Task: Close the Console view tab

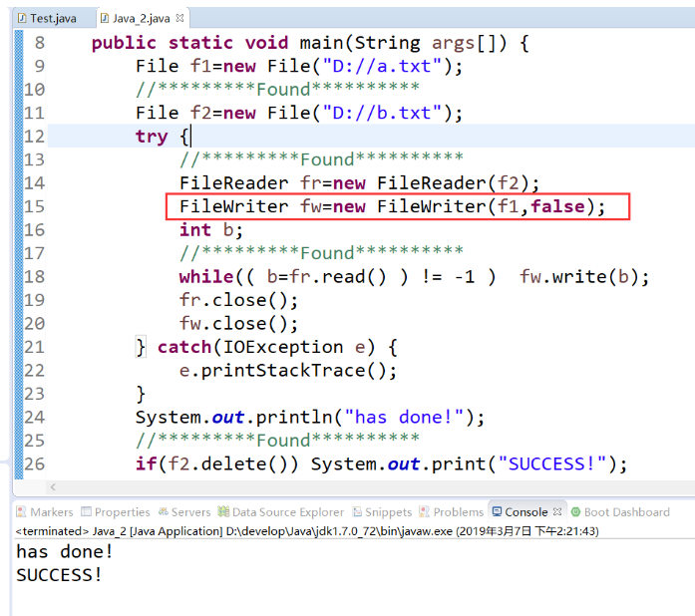Action: click(556, 511)
